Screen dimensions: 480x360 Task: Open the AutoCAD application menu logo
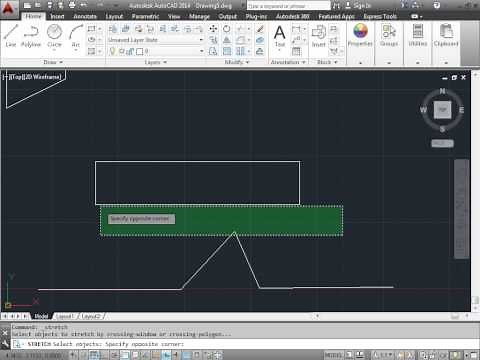[8, 8]
